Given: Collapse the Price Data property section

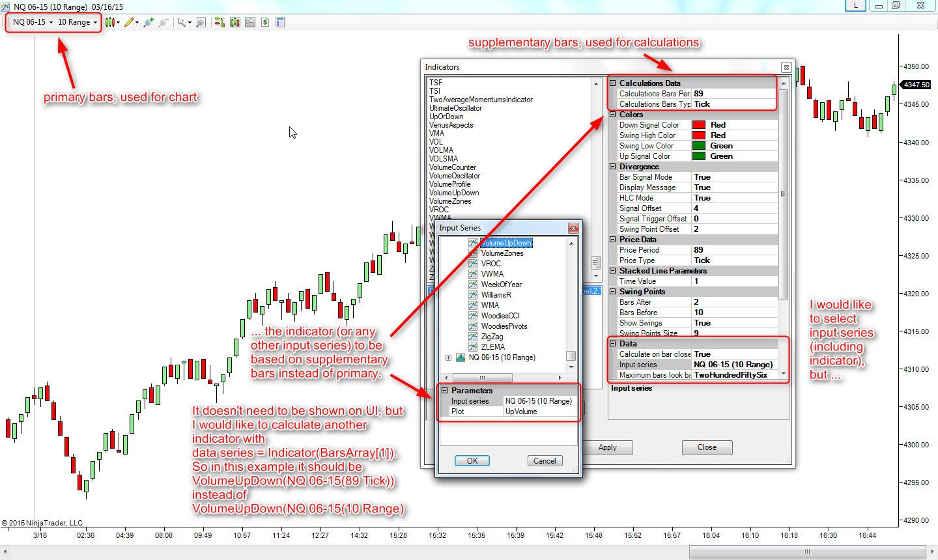Looking at the screenshot, I should click(x=612, y=240).
